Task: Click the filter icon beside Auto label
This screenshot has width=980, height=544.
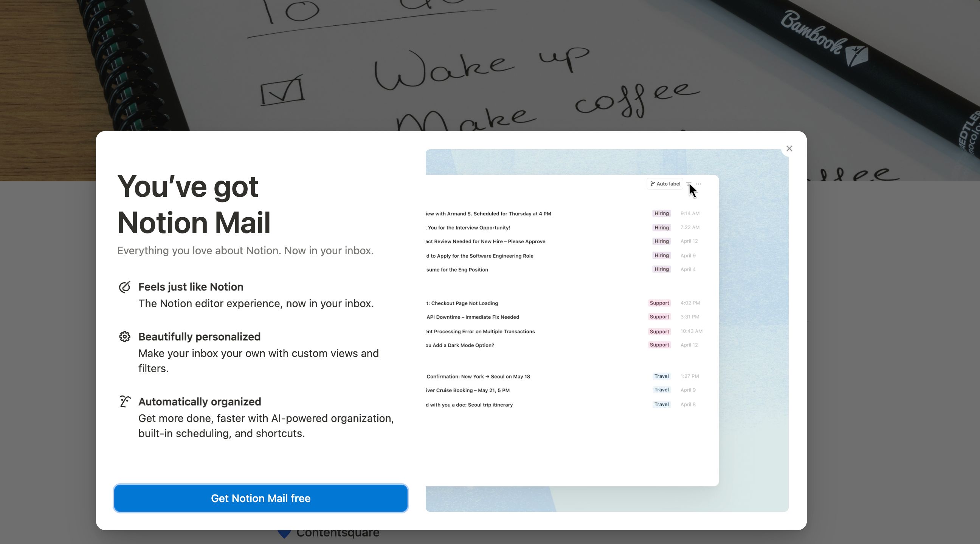Action: (688, 184)
